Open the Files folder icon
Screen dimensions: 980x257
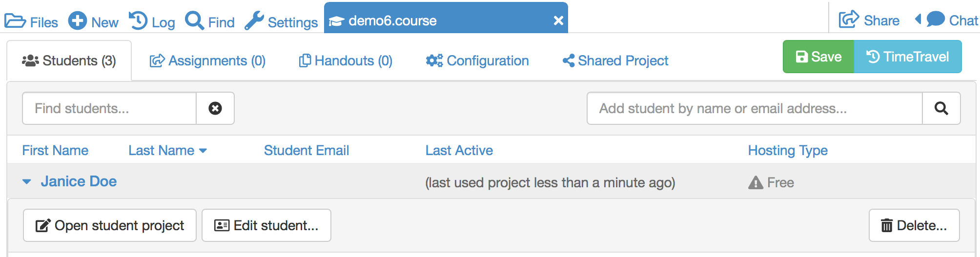click(15, 21)
